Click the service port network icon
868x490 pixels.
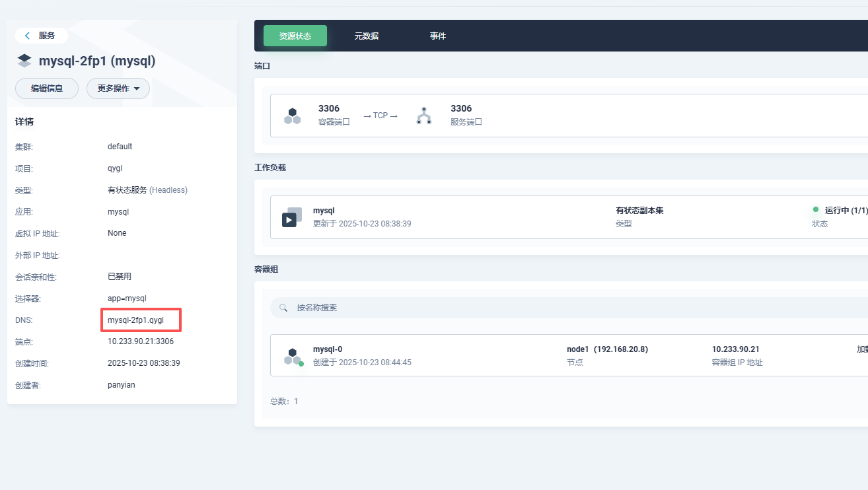tap(423, 116)
